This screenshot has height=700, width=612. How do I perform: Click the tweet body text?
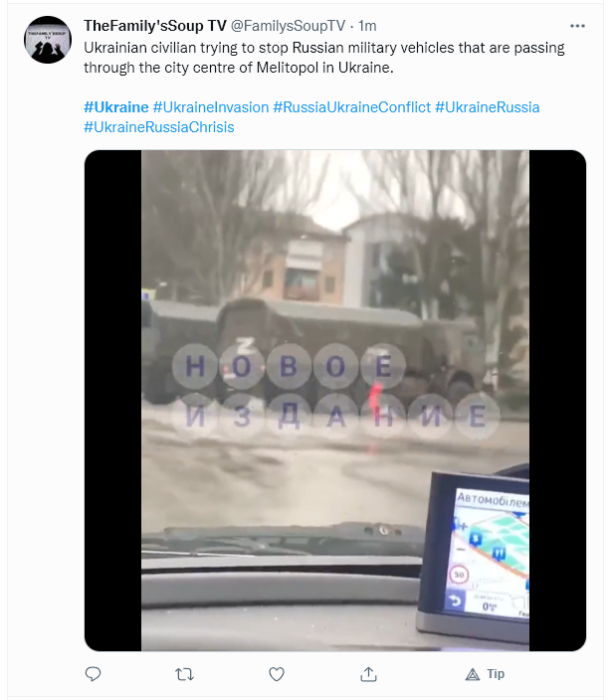click(x=324, y=58)
